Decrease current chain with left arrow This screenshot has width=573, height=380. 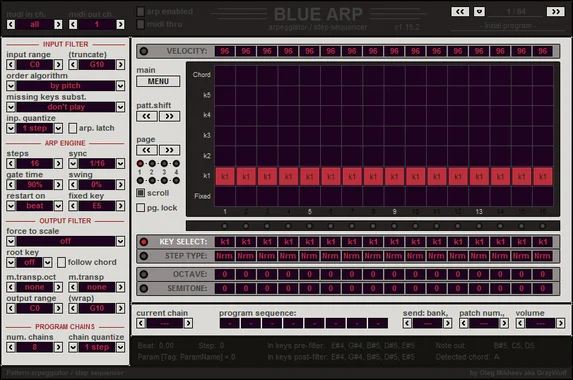click(x=141, y=323)
